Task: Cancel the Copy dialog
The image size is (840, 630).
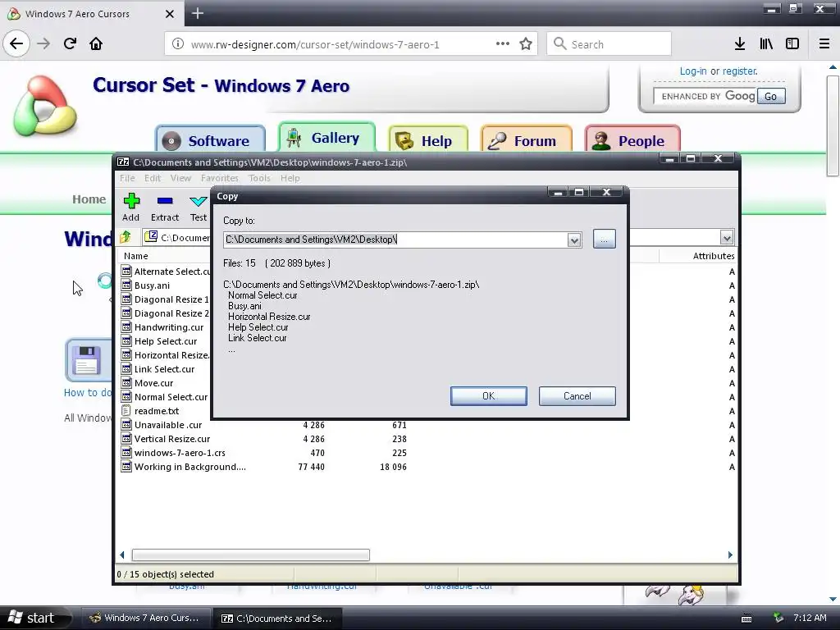Action: [577, 396]
